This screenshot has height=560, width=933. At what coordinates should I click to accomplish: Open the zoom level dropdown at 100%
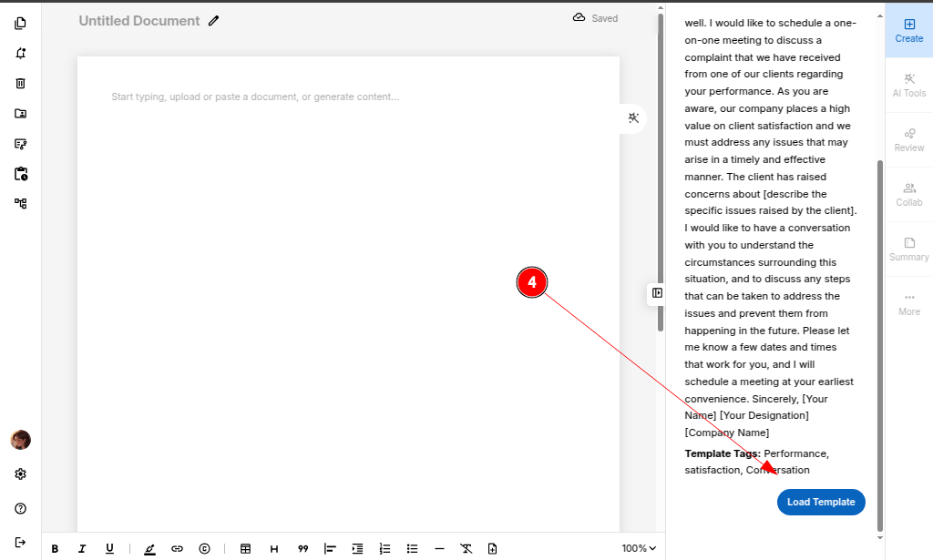point(639,548)
